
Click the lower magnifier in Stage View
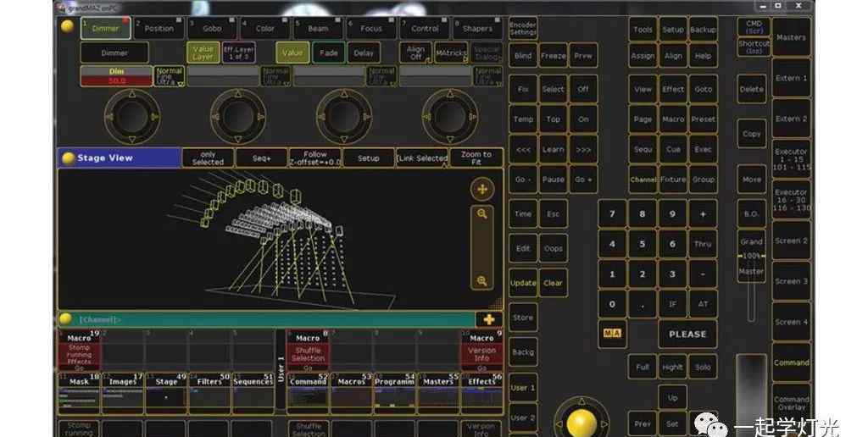click(482, 281)
